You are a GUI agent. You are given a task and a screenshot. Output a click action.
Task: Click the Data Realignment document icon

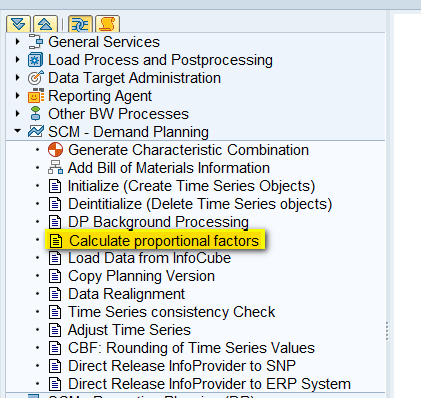[55, 294]
